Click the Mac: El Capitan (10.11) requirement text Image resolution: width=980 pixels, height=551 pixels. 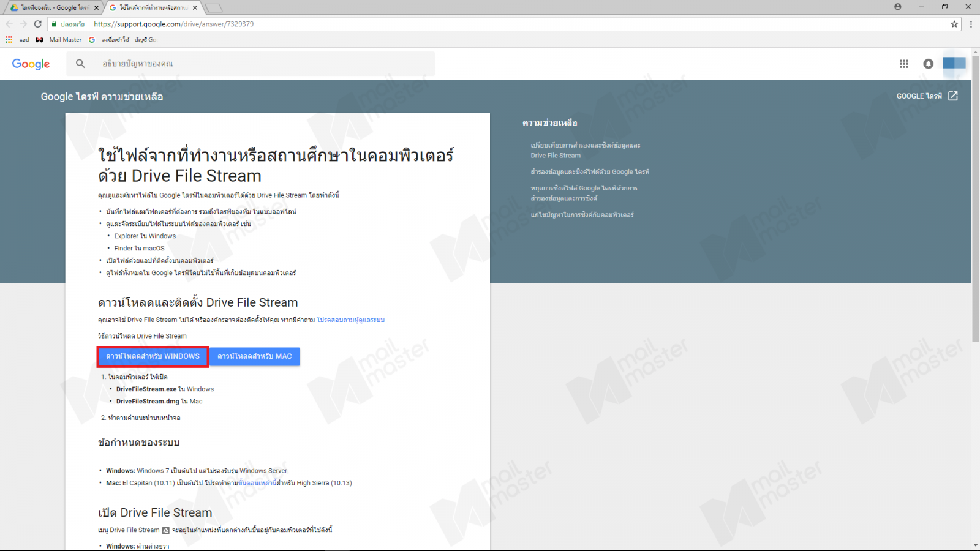[x=229, y=483]
